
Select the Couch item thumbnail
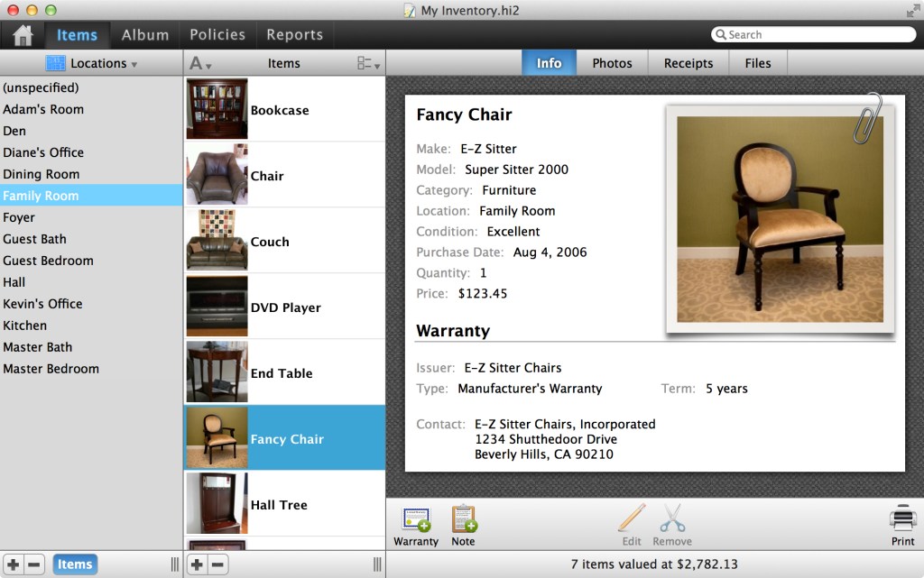pyautogui.click(x=217, y=241)
